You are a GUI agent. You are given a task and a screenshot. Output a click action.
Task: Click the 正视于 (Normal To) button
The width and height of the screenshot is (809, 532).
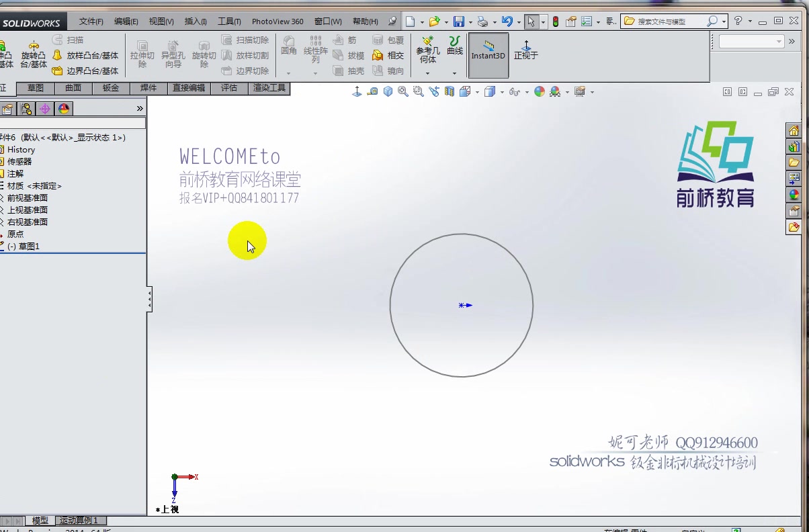[x=525, y=54]
